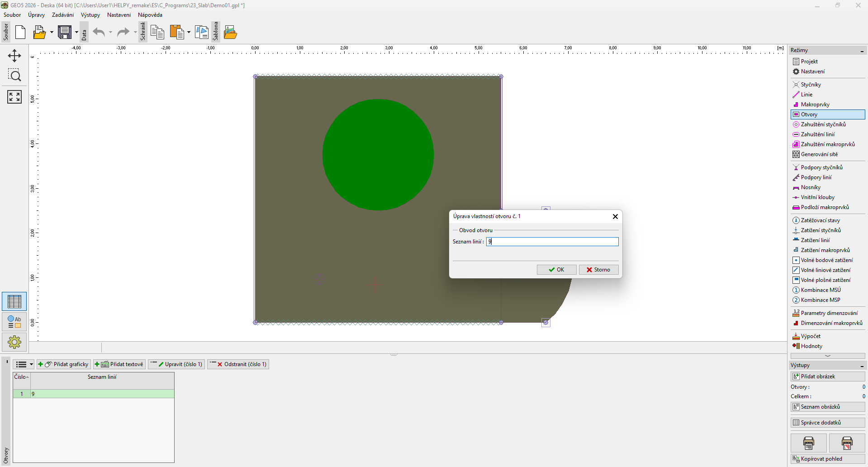Open drawing settings gear icon

click(14, 342)
